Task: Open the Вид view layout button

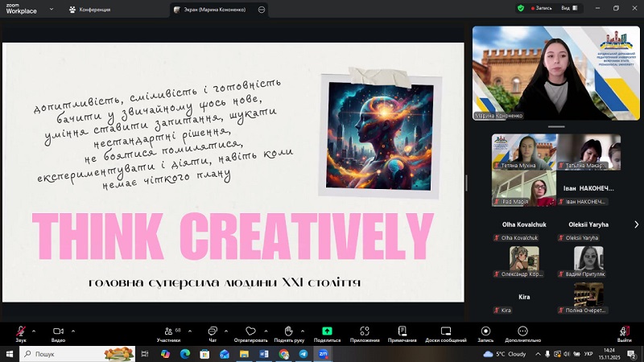Action: click(566, 8)
